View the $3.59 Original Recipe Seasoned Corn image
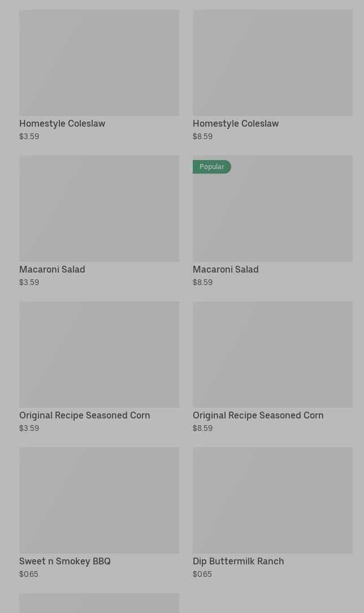The width and height of the screenshot is (364, 613). tap(99, 354)
